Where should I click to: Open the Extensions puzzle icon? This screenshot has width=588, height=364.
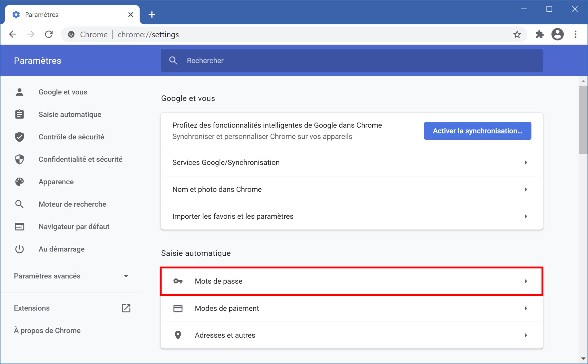pyautogui.click(x=539, y=34)
